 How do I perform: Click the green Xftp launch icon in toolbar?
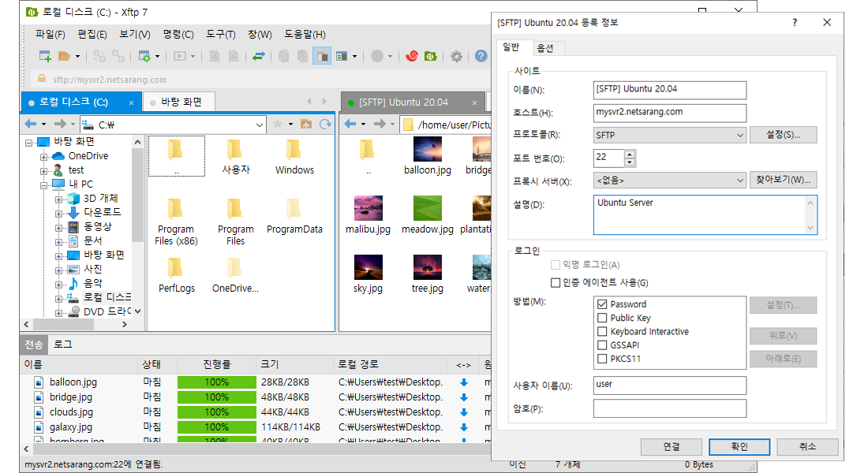point(431,56)
